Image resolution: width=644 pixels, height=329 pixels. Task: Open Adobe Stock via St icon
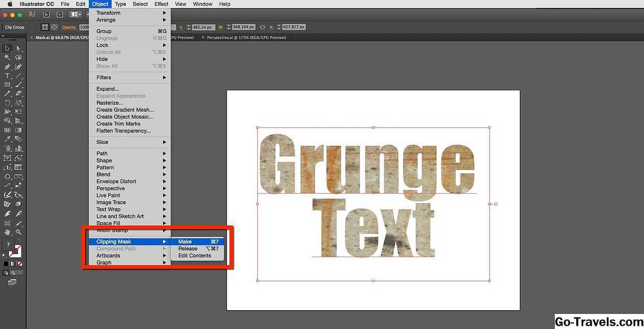click(x=59, y=15)
